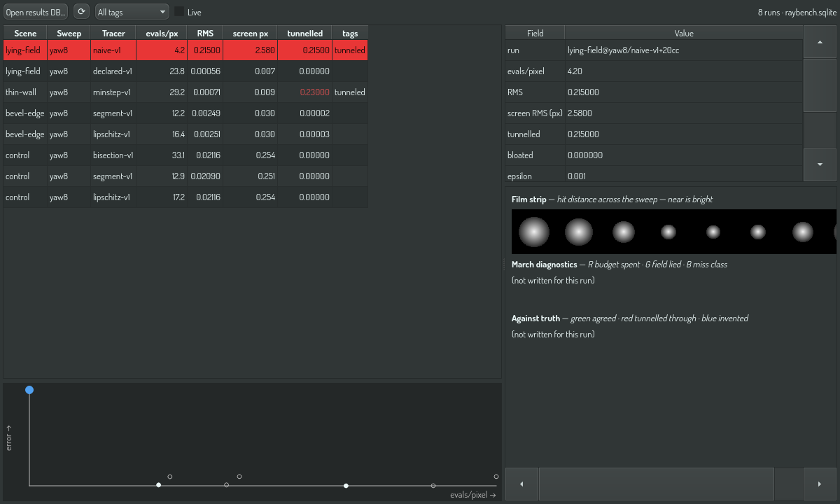840x504 pixels.
Task: Sort by the Tracer column header
Action: point(113,33)
